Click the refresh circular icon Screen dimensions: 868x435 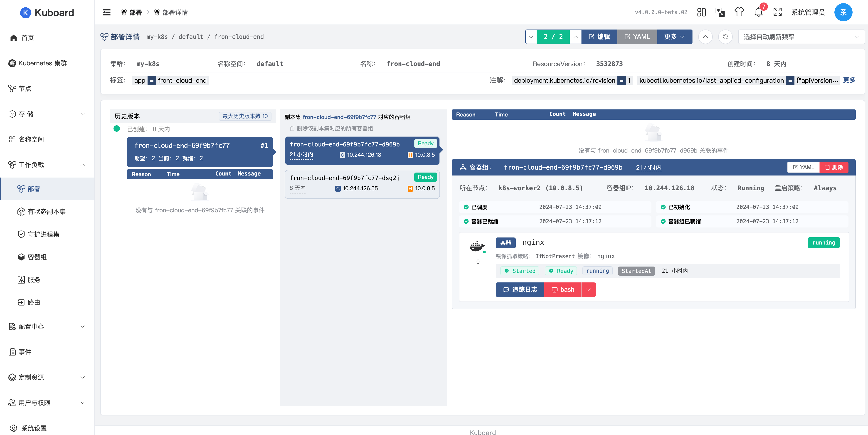(725, 37)
